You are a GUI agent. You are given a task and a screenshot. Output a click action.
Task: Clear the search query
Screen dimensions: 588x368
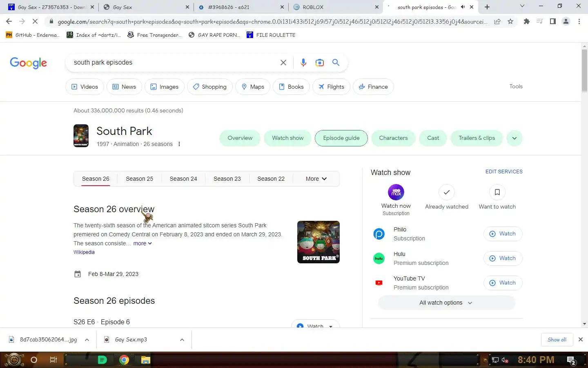point(283,63)
